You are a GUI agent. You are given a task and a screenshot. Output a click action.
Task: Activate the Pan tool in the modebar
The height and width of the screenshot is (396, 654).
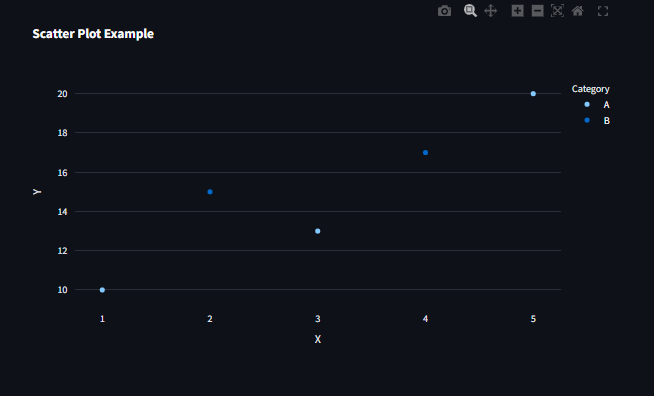tap(490, 11)
